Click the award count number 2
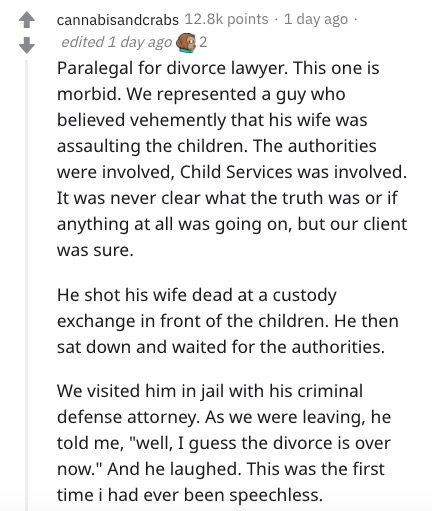 pos(203,42)
